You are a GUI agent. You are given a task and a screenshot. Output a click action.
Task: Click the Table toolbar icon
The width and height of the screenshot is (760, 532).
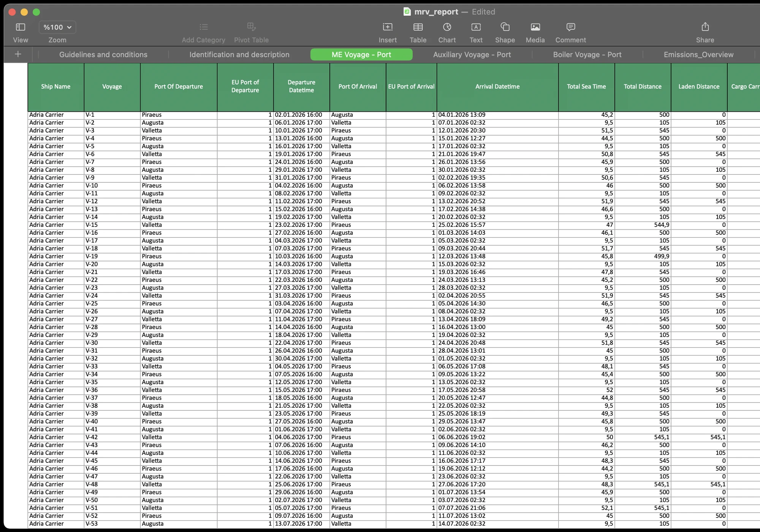pyautogui.click(x=418, y=27)
